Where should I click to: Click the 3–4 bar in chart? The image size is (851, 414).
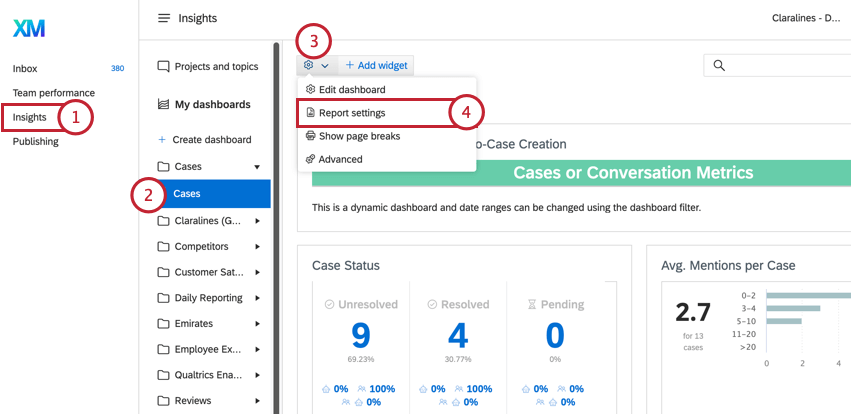point(793,308)
